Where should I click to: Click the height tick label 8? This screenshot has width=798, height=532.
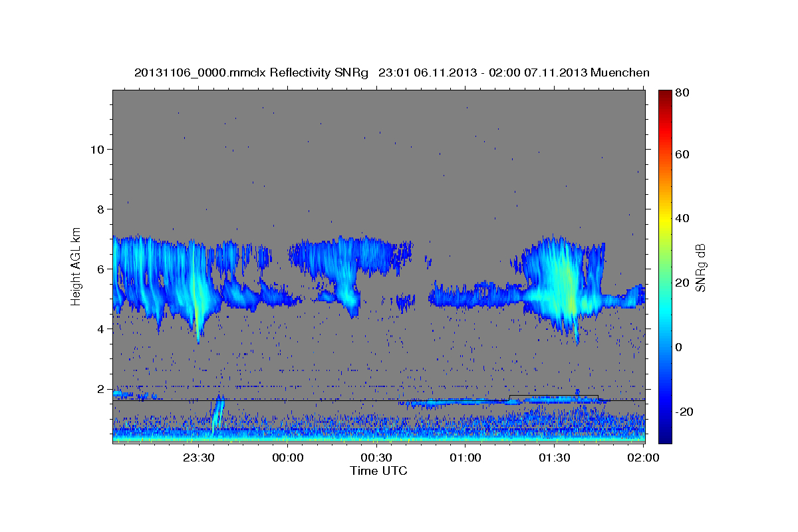[101, 209]
